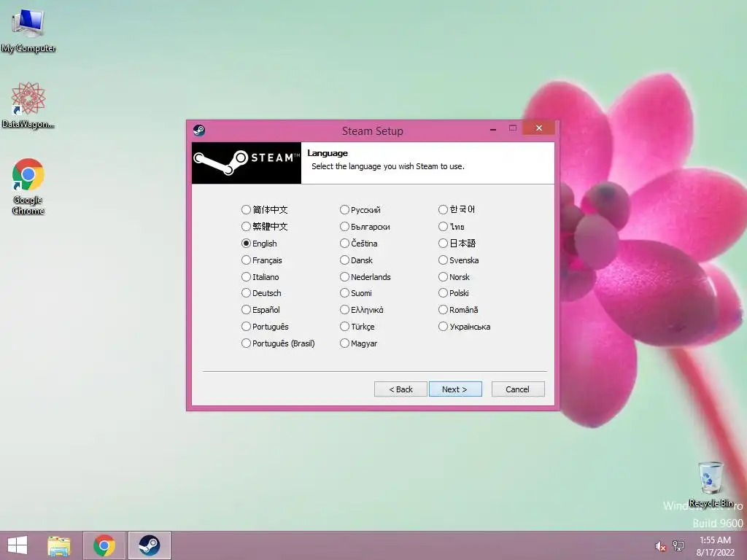747x560 pixels.
Task: Choose Português radio button
Action: [x=265, y=326]
